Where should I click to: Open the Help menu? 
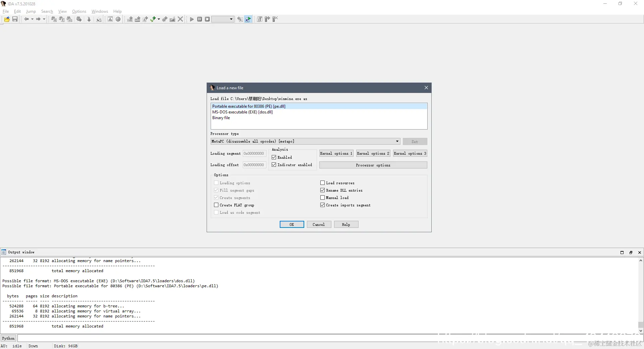(117, 11)
